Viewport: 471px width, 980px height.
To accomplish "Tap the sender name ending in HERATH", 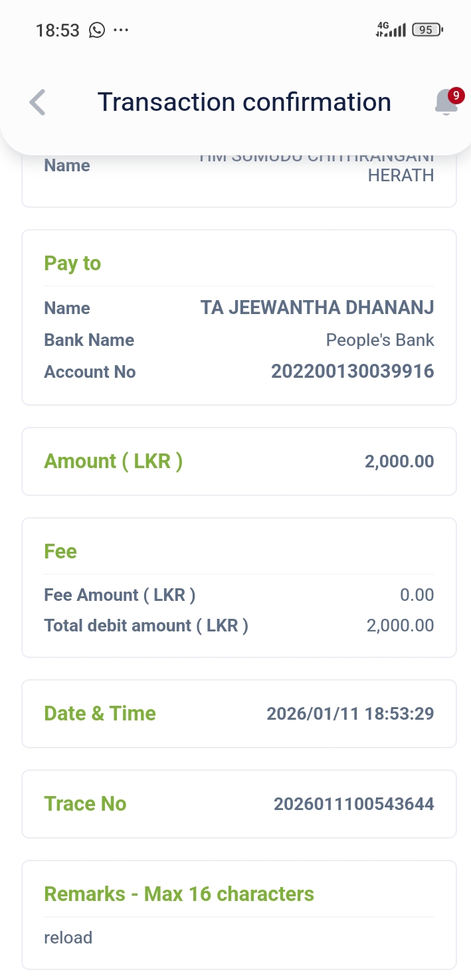I will [401, 176].
